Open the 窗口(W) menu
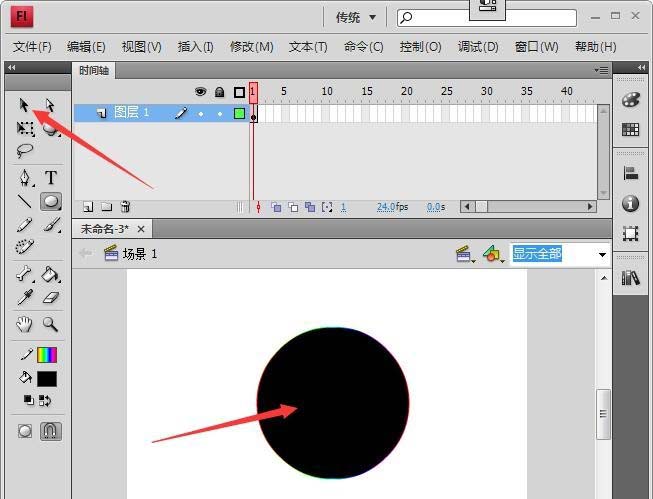Viewport: 653px width, 499px height. [536, 47]
